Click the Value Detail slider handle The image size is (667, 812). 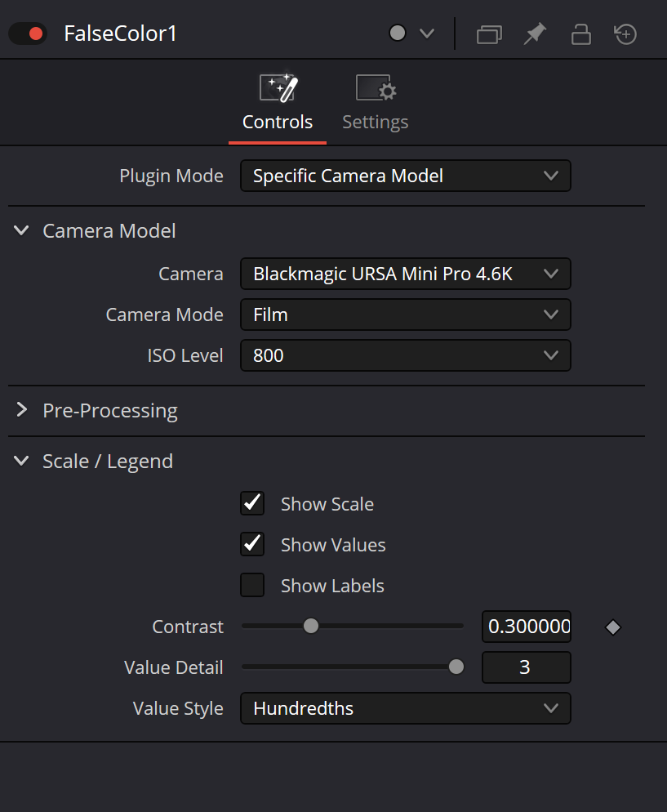pos(456,667)
